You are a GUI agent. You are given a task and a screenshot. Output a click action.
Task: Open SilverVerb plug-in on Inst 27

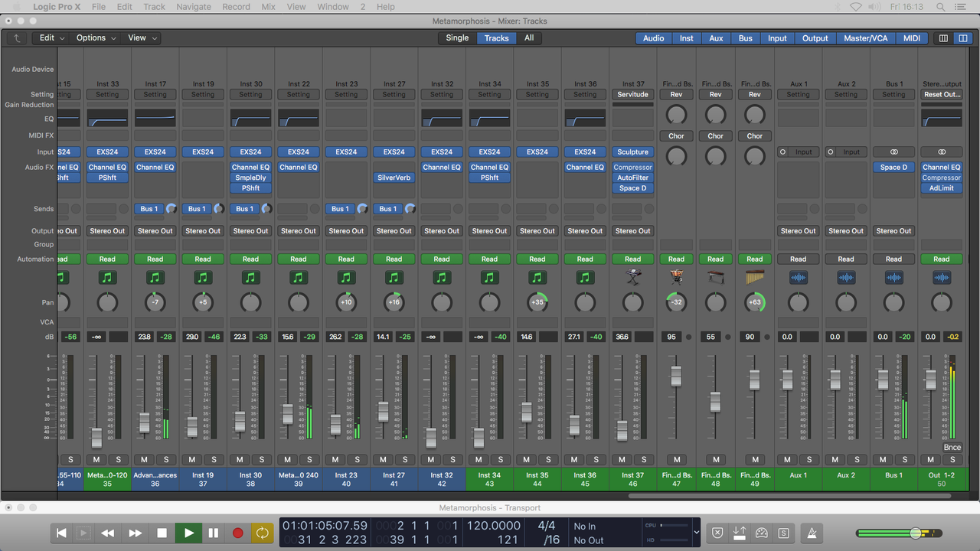[394, 178]
